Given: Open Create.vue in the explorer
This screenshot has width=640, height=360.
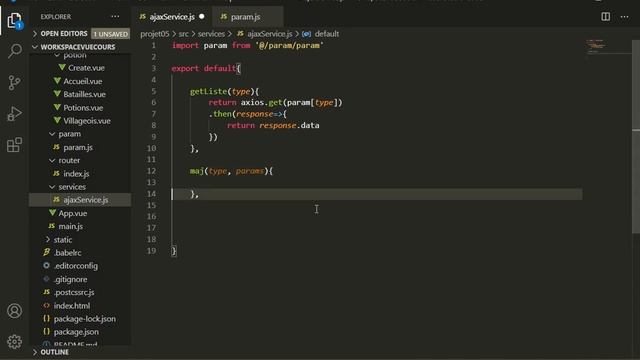Looking at the screenshot, I should [86, 68].
